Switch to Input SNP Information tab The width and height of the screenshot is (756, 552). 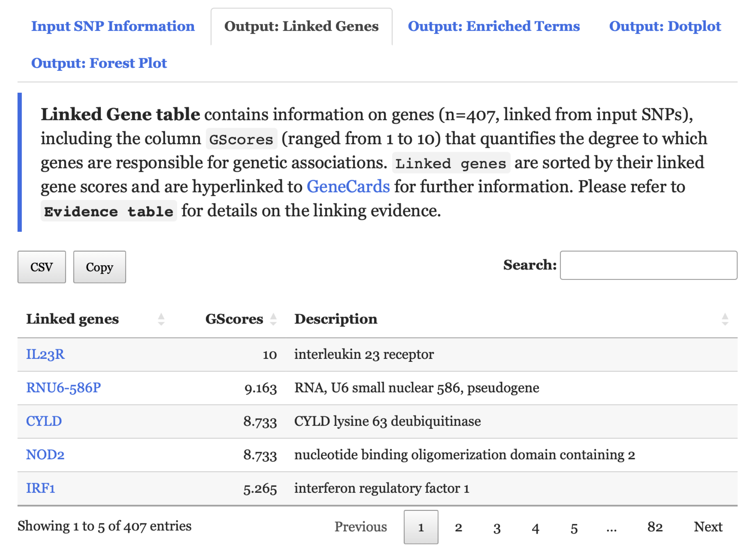click(x=113, y=26)
